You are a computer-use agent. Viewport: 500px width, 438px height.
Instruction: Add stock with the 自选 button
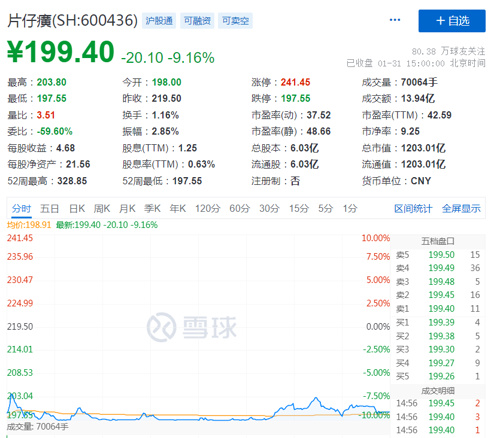point(452,21)
